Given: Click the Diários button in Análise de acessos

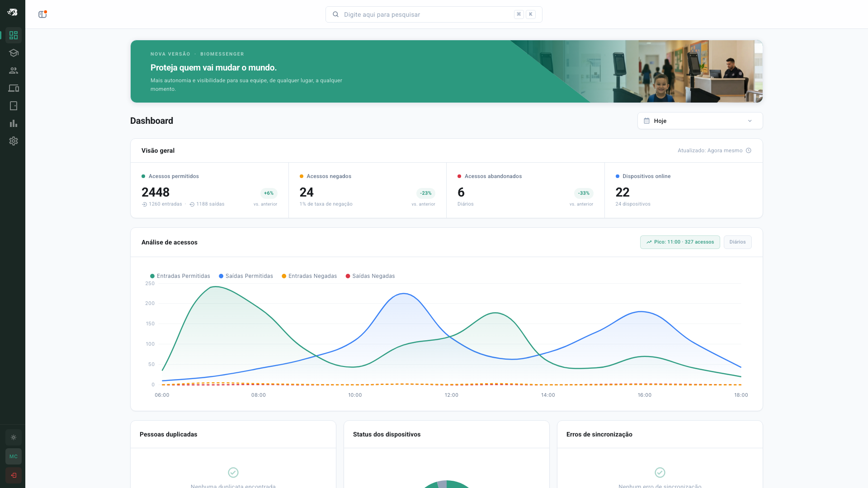Looking at the screenshot, I should (x=737, y=242).
